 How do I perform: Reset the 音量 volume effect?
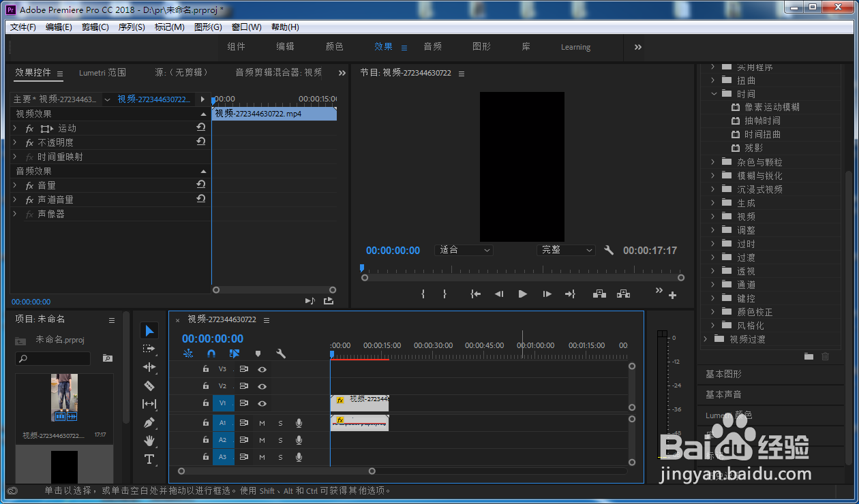201,185
